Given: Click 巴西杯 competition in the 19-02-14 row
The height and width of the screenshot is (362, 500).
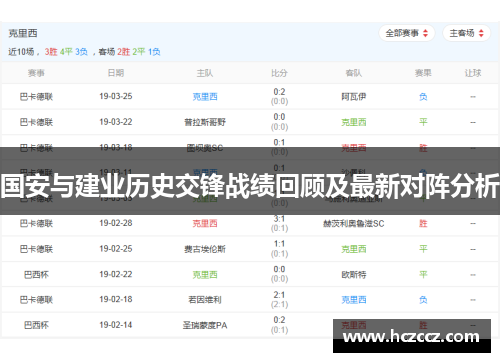Looking at the screenshot, I should tap(36, 325).
